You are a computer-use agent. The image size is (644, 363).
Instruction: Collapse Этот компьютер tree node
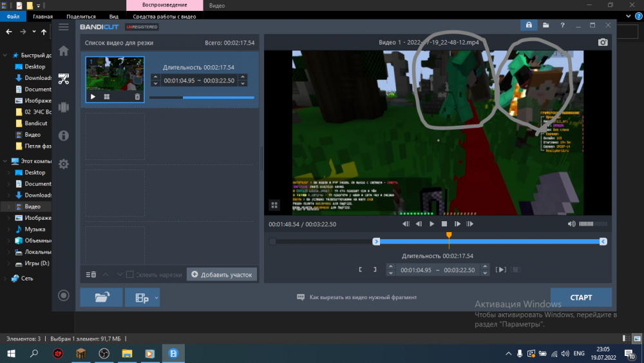tap(5, 161)
